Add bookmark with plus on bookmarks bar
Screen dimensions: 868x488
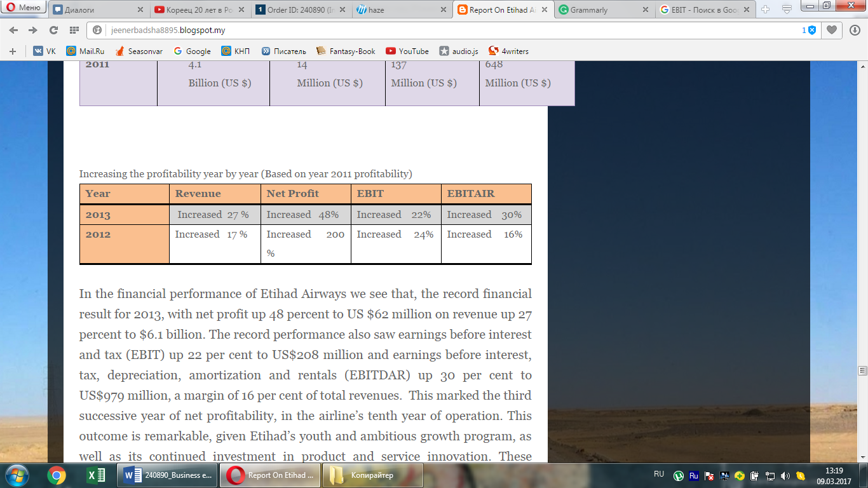tap(13, 51)
